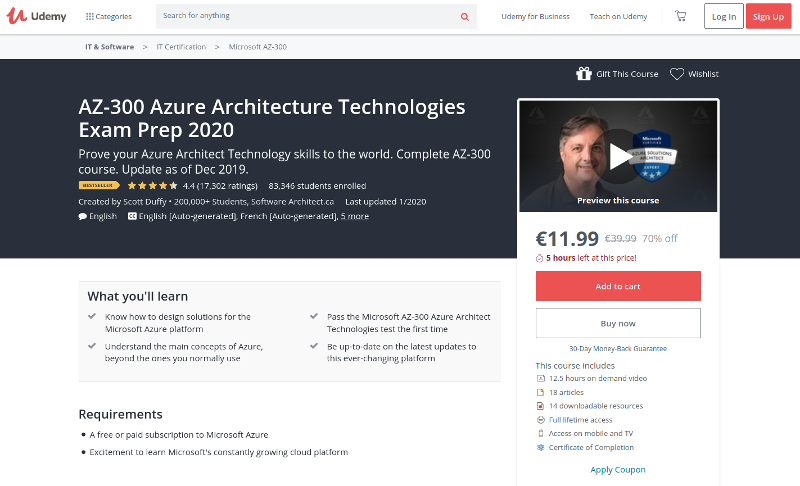Click Last updated 1/2020 text
The image size is (800, 486).
[386, 202]
